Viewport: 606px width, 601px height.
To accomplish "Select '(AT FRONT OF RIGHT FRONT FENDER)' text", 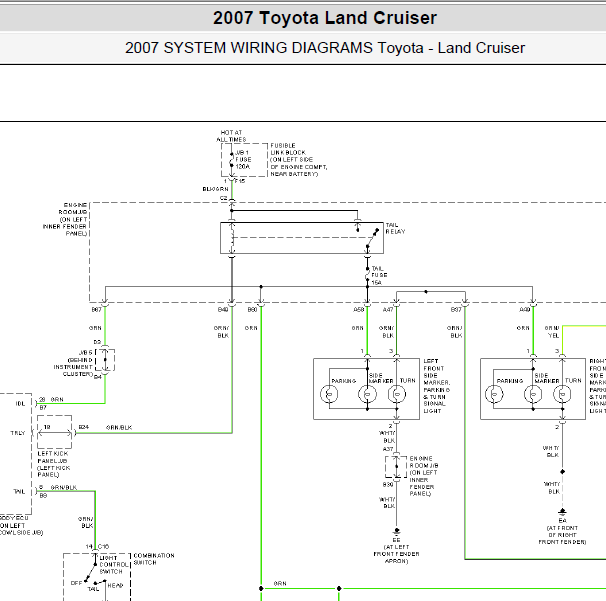I will coord(562,535).
